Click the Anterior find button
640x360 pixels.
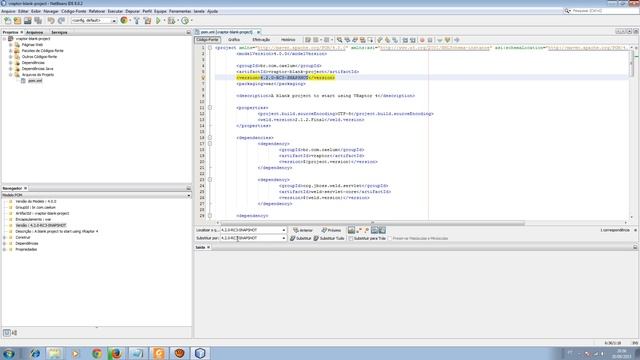click(303, 231)
